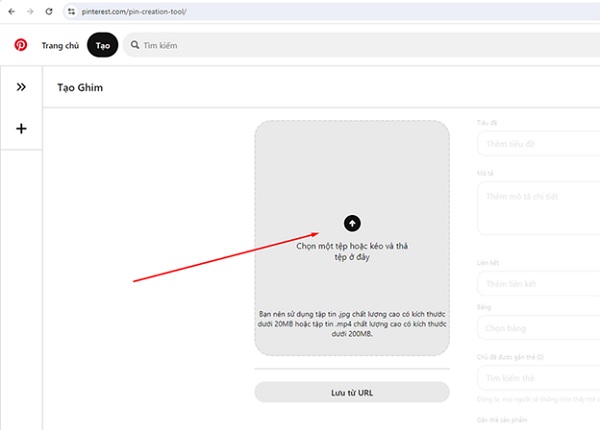600x430 pixels.
Task: Open the Chọn bảng dropdown
Action: pyautogui.click(x=540, y=327)
